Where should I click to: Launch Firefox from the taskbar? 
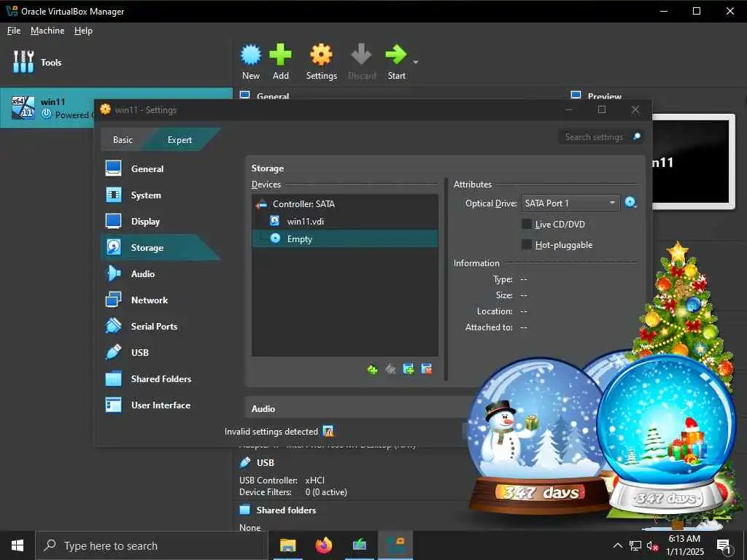tap(324, 545)
